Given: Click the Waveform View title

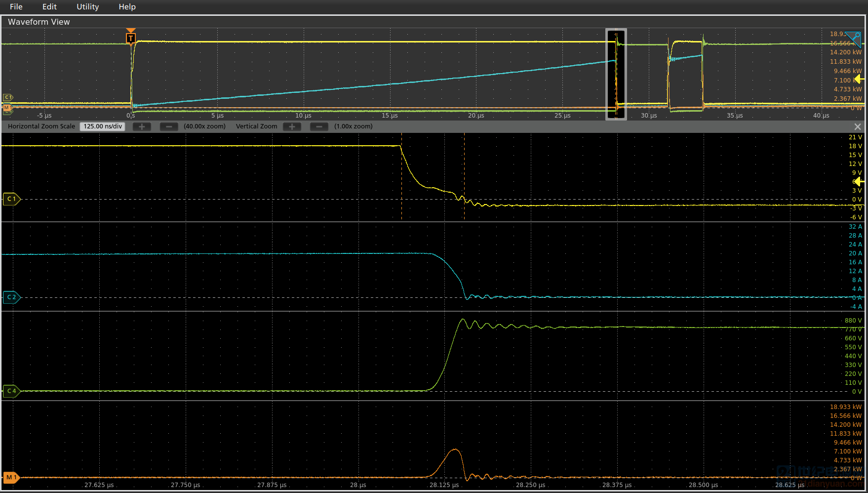Looking at the screenshot, I should click(x=39, y=22).
